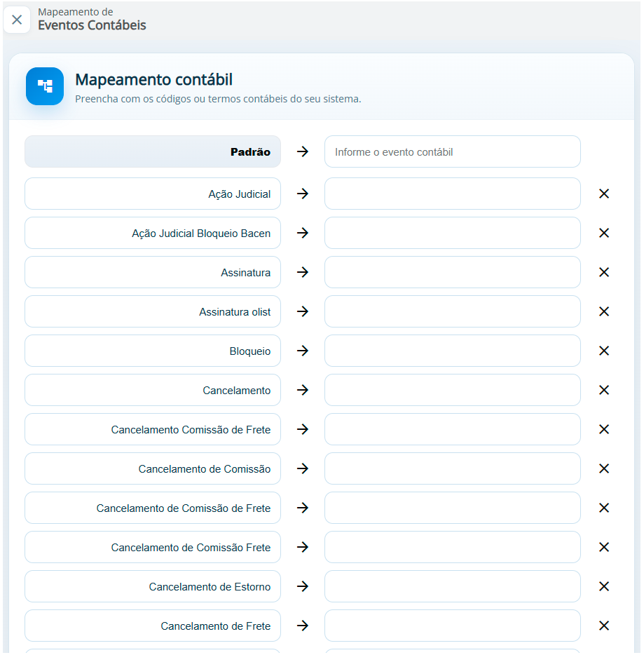The width and height of the screenshot is (644, 655).
Task: Click the arrow icon beside Bloqueio
Action: 303,351
